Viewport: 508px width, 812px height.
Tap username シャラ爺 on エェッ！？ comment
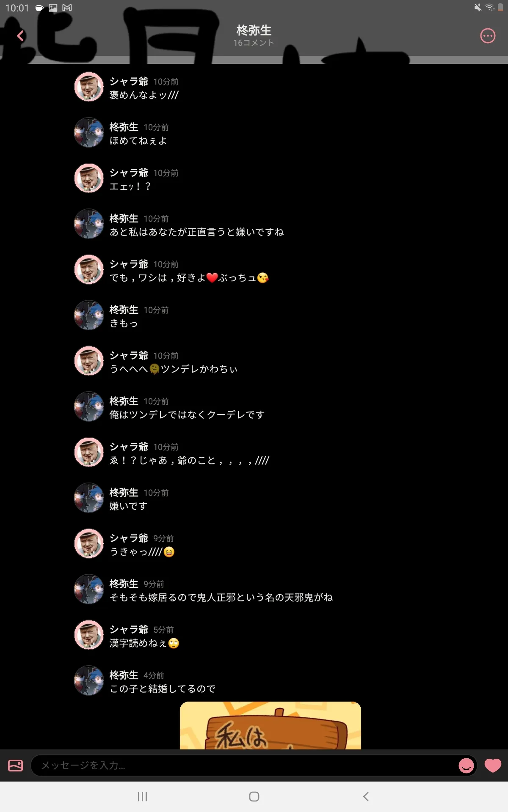coord(129,173)
